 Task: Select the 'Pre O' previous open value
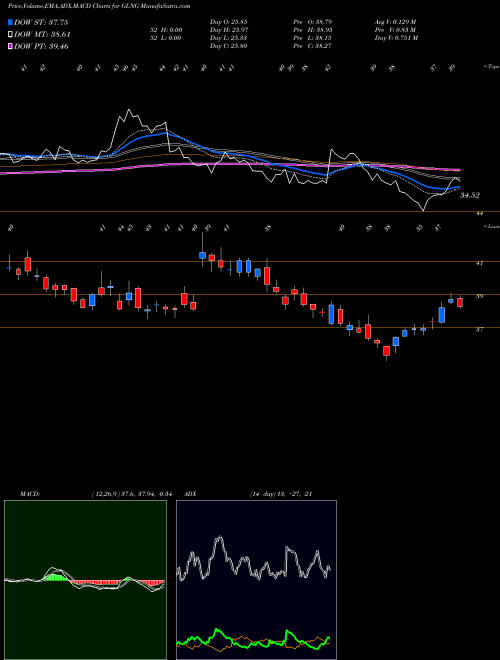(x=312, y=21)
